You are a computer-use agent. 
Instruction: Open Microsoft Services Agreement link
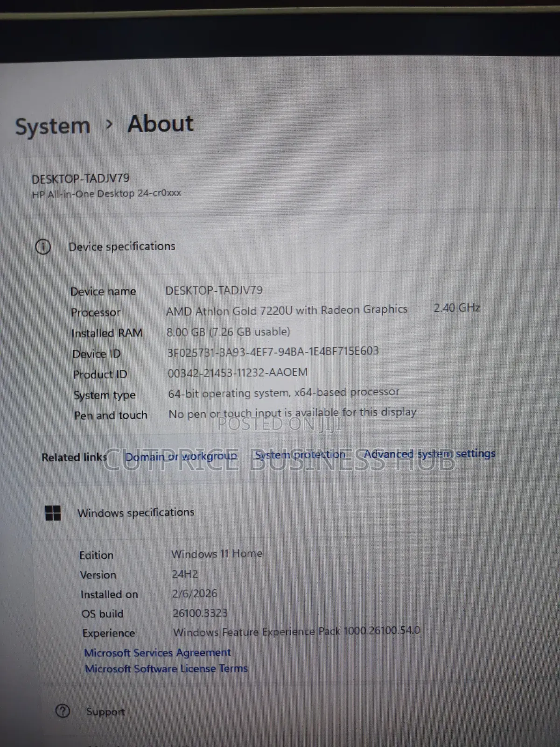[157, 652]
